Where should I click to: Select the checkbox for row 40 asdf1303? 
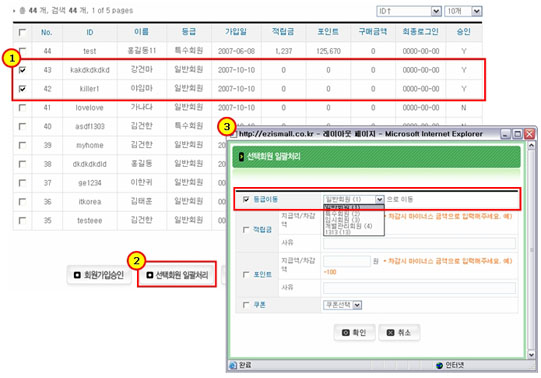click(x=22, y=126)
